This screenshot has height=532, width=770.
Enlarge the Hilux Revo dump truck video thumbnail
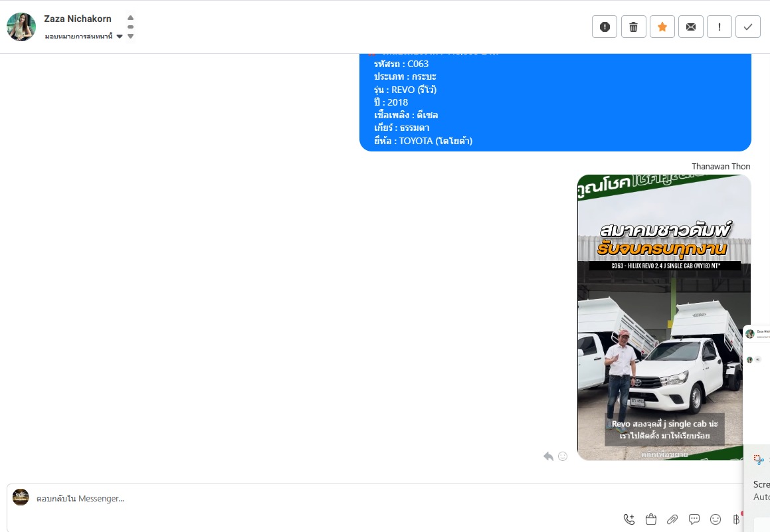(664, 317)
